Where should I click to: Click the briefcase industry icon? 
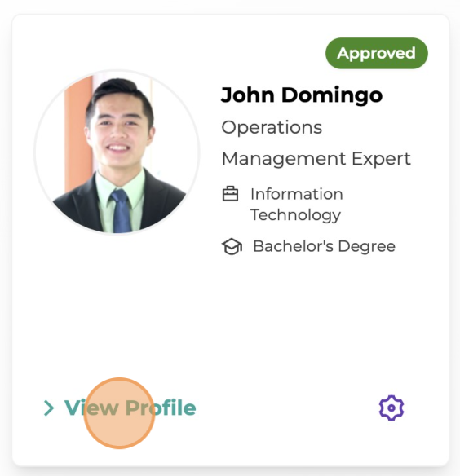(230, 194)
